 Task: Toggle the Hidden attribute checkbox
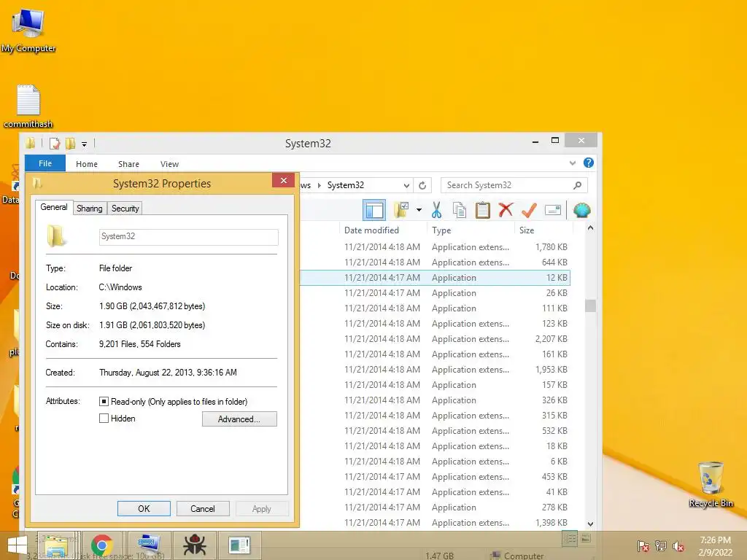coord(104,419)
